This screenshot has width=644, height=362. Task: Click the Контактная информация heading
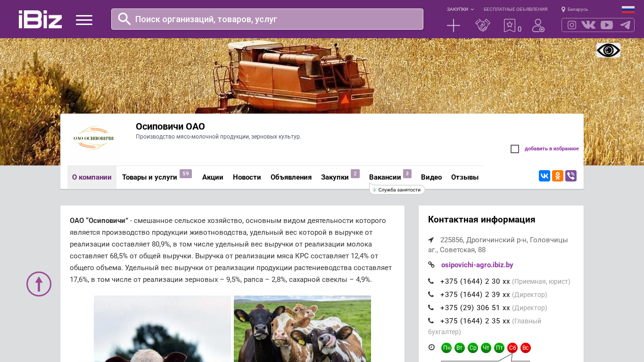481,220
